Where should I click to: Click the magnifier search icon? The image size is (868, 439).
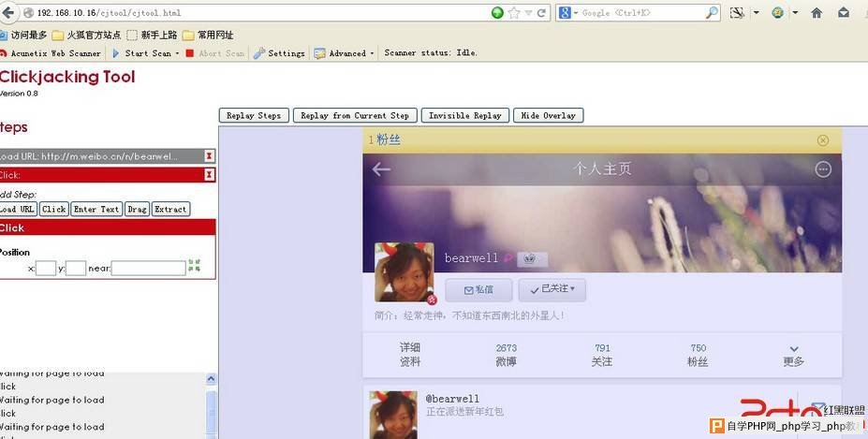pos(712,13)
